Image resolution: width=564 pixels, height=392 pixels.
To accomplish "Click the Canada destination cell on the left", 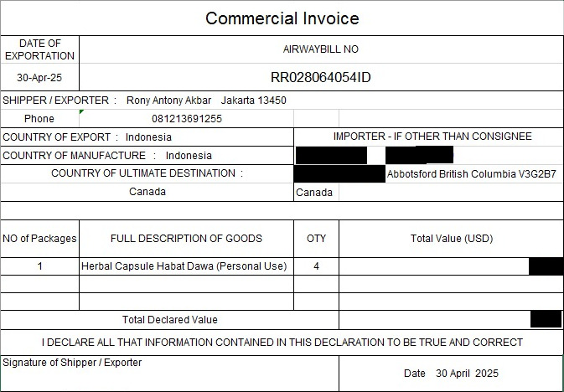I will pos(147,192).
